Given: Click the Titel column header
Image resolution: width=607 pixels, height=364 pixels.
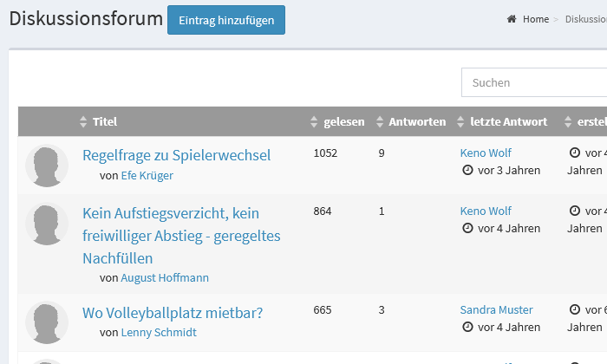Looking at the screenshot, I should pyautogui.click(x=105, y=121).
